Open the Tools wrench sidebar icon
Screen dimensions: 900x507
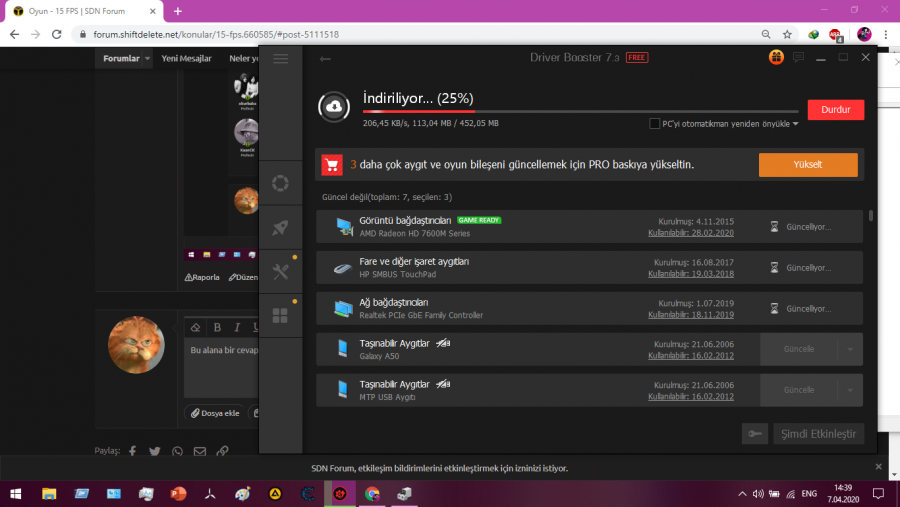pyautogui.click(x=280, y=272)
